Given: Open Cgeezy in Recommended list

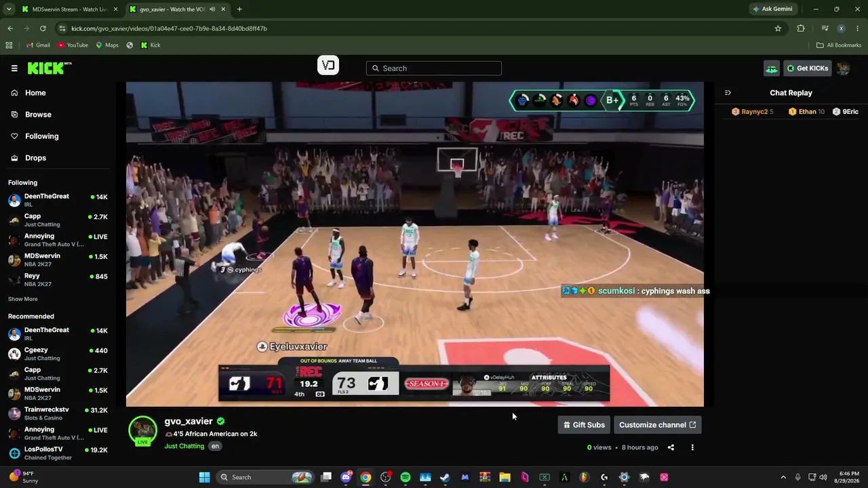Looking at the screenshot, I should 58,354.
